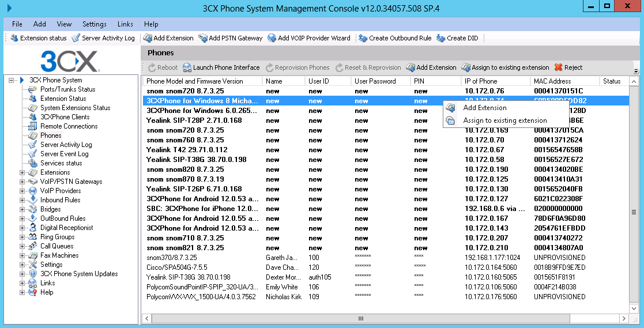The image size is (644, 328).
Task: Click the Ports/Trunks Status tree icon
Action: point(33,89)
